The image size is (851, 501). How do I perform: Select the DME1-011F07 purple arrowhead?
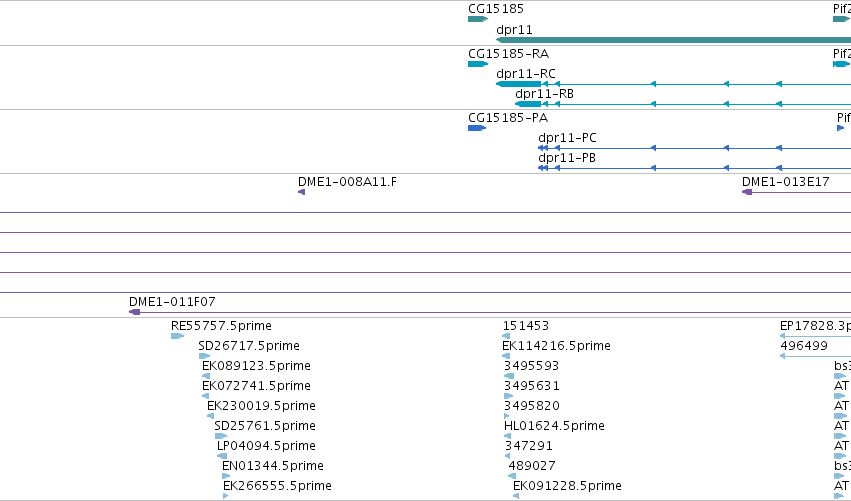(x=135, y=312)
